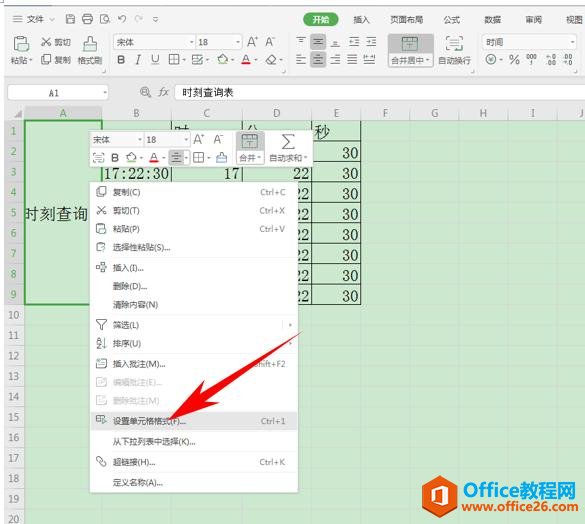Click the Paste clipboard icon in ribbon
The width and height of the screenshot is (585, 524).
tap(21, 44)
